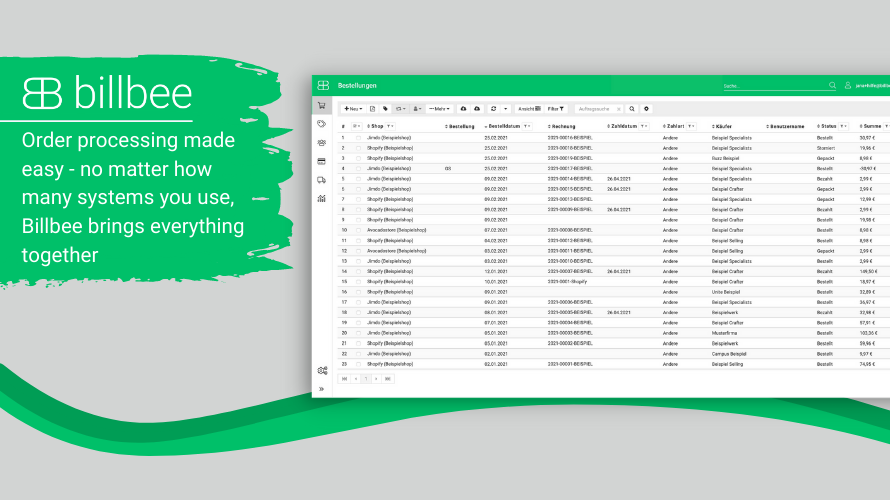Check the checkbox for order row 23
This screenshot has width=890, height=500.
click(x=358, y=364)
